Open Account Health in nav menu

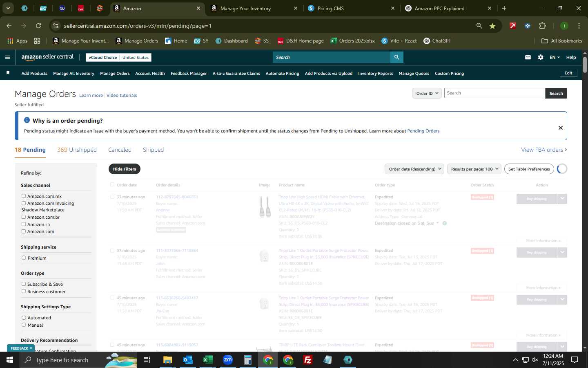point(150,74)
